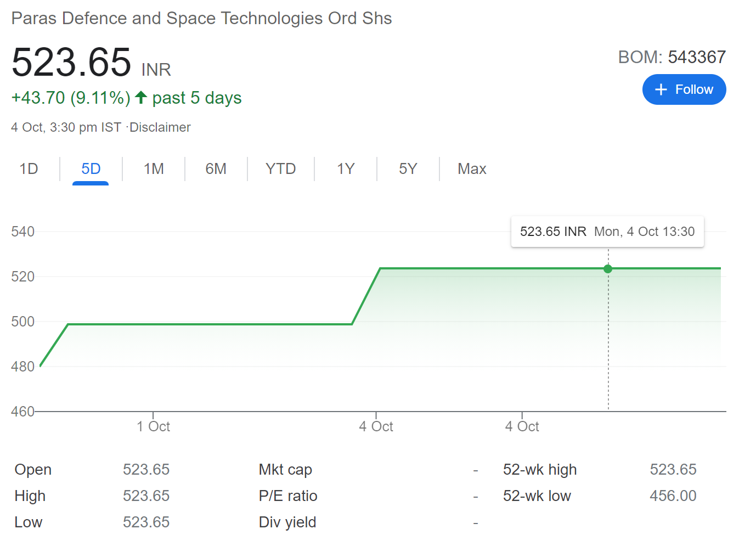Viewport: 756px width, 546px height.
Task: Show the 5Y range tab
Action: [408, 168]
